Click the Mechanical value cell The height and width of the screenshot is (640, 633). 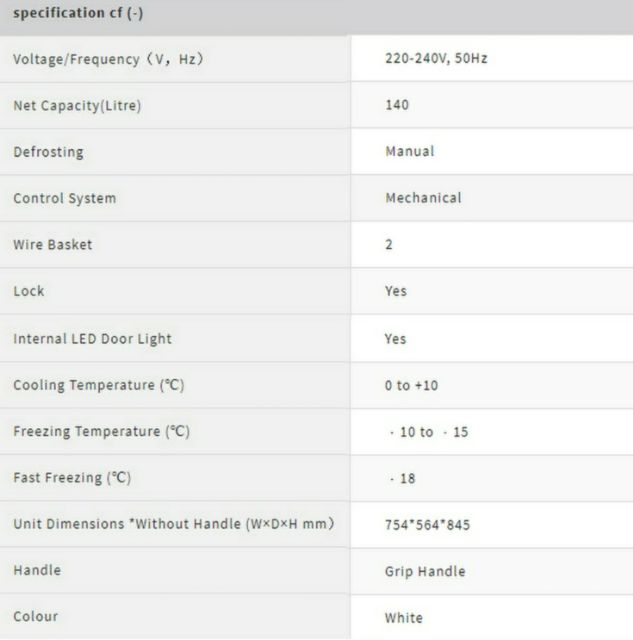click(x=423, y=198)
